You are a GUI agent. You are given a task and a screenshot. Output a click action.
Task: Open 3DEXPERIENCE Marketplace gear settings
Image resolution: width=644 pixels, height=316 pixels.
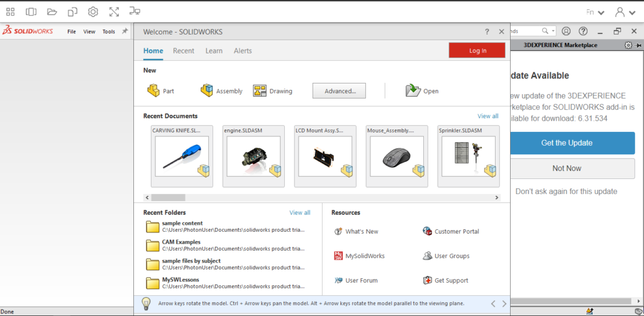pyautogui.click(x=628, y=45)
